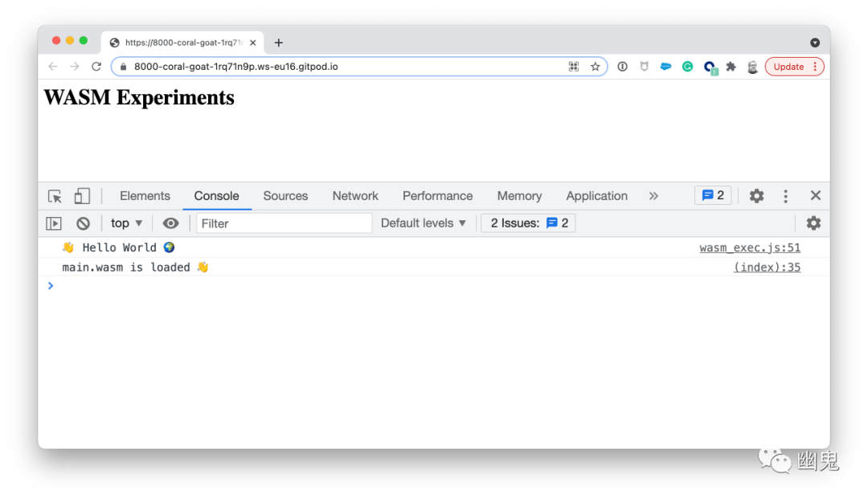Create a live expression with eye icon
Image resolution: width=868 pixels, height=499 pixels.
pyautogui.click(x=170, y=223)
